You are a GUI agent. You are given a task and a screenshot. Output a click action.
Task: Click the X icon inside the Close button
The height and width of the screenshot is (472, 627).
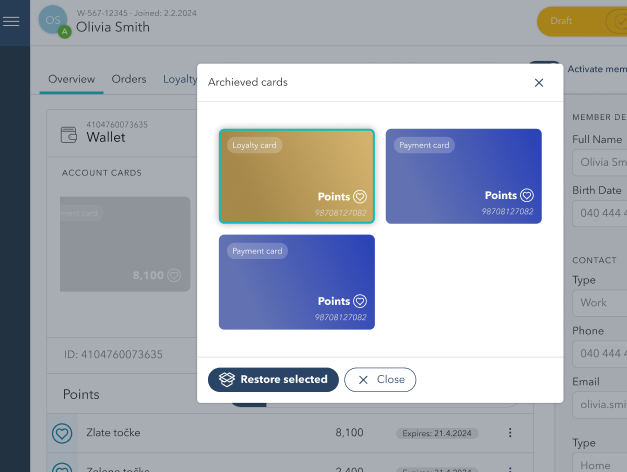click(363, 380)
